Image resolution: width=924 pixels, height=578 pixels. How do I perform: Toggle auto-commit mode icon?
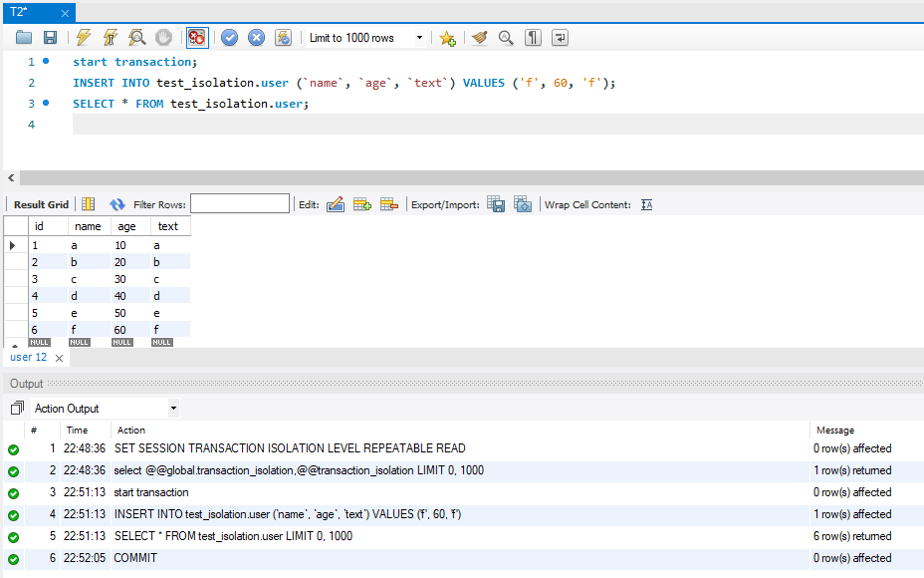[284, 38]
